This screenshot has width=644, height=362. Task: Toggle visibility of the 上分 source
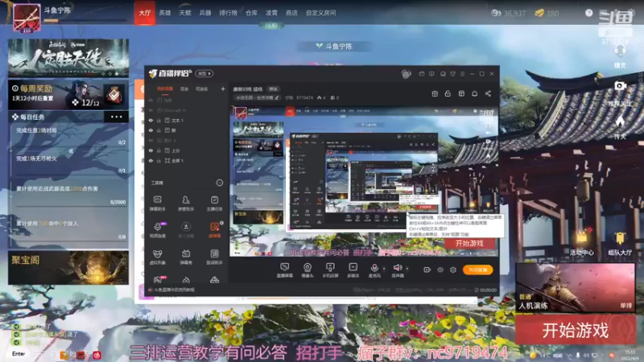tap(151, 150)
